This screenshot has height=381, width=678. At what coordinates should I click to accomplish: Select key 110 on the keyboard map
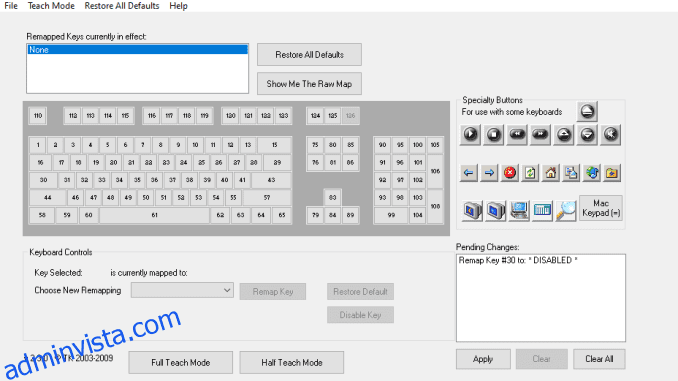pyautogui.click(x=38, y=115)
